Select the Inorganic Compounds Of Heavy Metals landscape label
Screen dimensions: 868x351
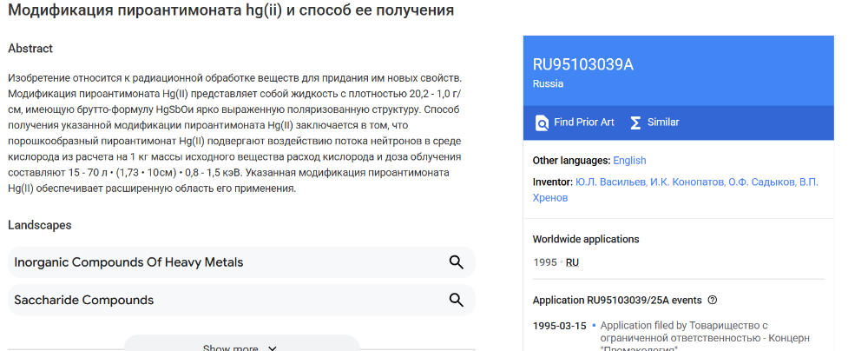click(128, 262)
